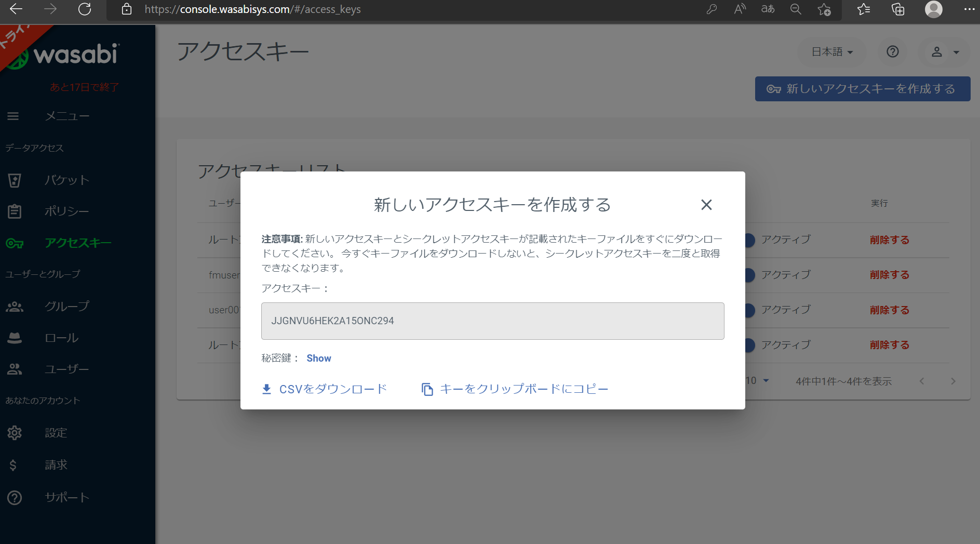
Task: Open the 設定 gear icon
Action: tap(15, 433)
